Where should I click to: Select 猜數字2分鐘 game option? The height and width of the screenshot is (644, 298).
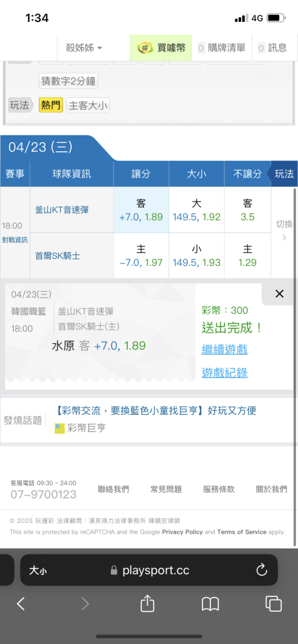[68, 81]
